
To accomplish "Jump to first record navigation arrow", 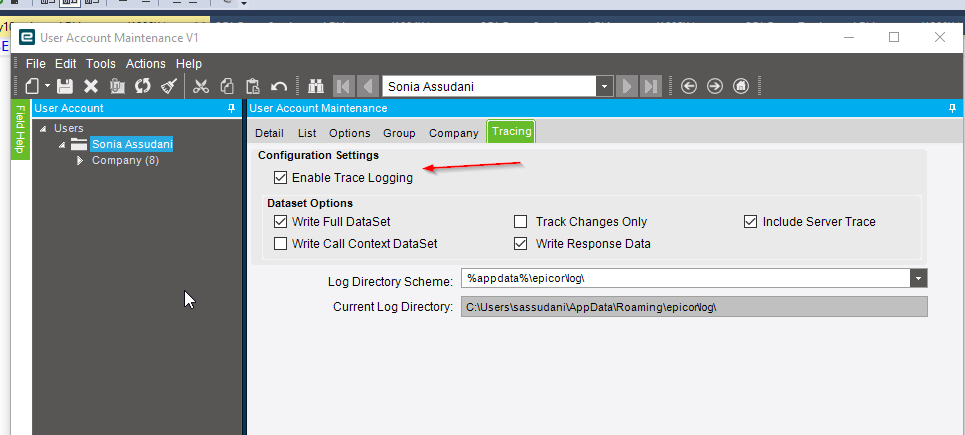I will point(343,86).
